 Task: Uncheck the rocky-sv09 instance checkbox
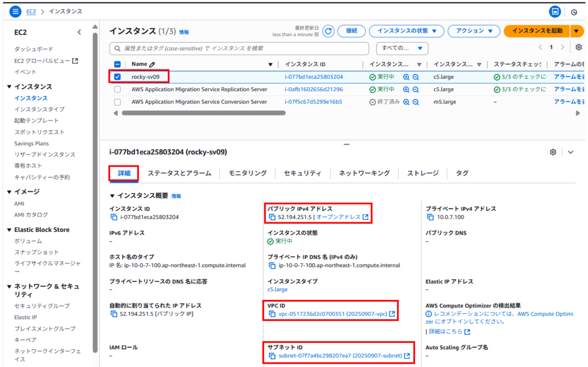point(117,77)
